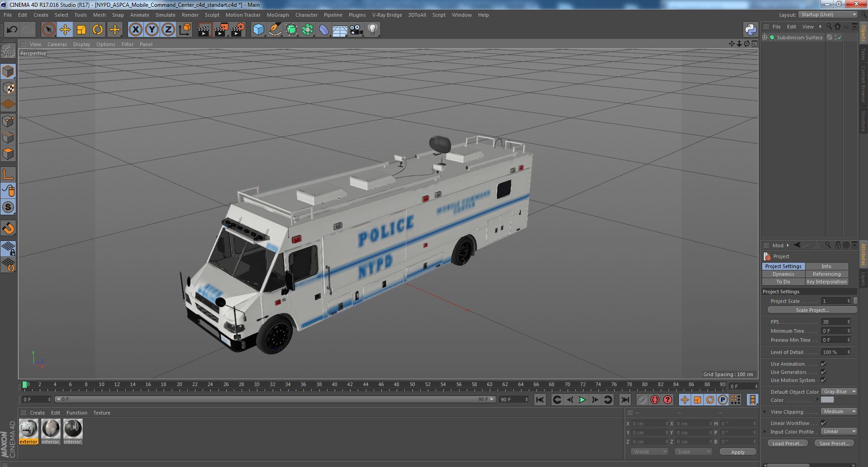This screenshot has width=868, height=467.
Task: Click the Scale Project button
Action: 812,310
